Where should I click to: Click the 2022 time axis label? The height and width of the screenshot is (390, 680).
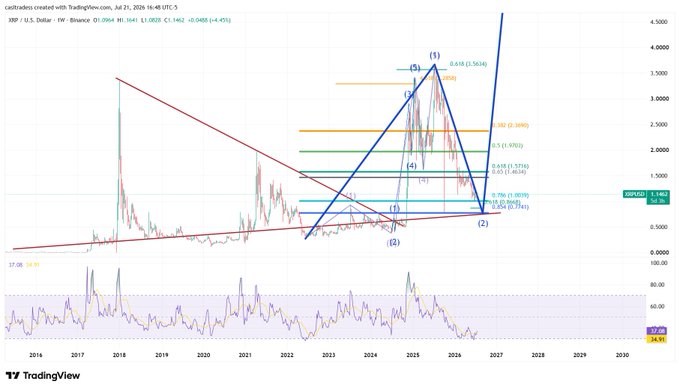[287, 355]
